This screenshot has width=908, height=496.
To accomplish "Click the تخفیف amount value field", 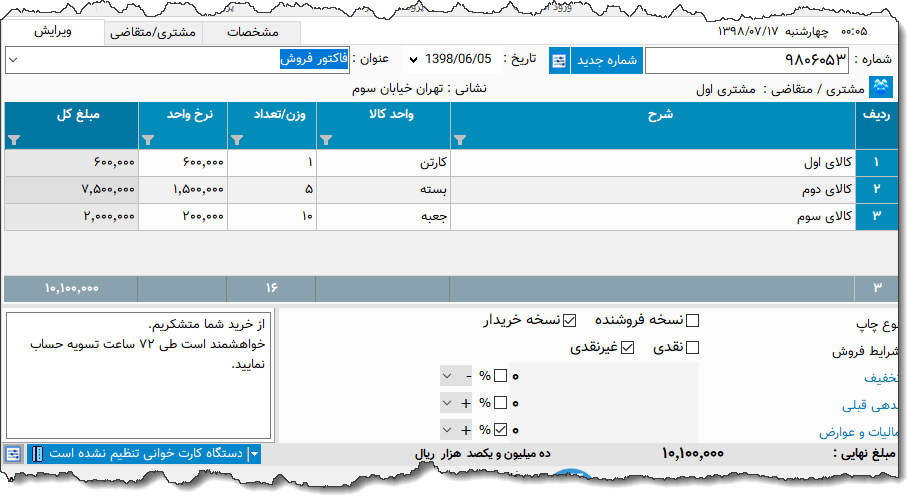I will click(605, 376).
